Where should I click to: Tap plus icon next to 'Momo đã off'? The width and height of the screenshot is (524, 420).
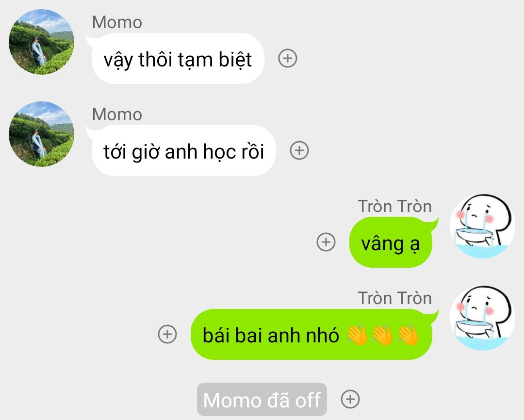point(350,399)
